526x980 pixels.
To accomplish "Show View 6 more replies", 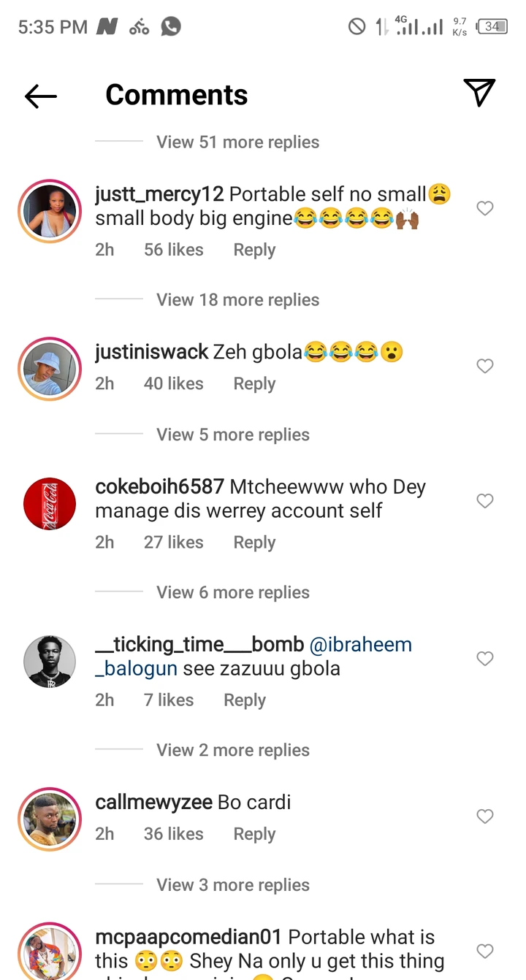I will click(232, 592).
